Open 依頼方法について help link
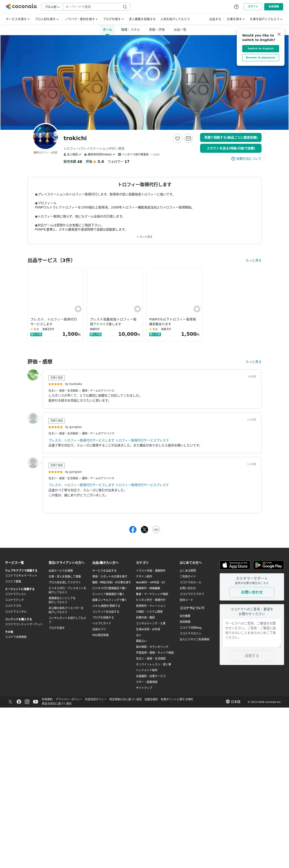 [x=246, y=159]
